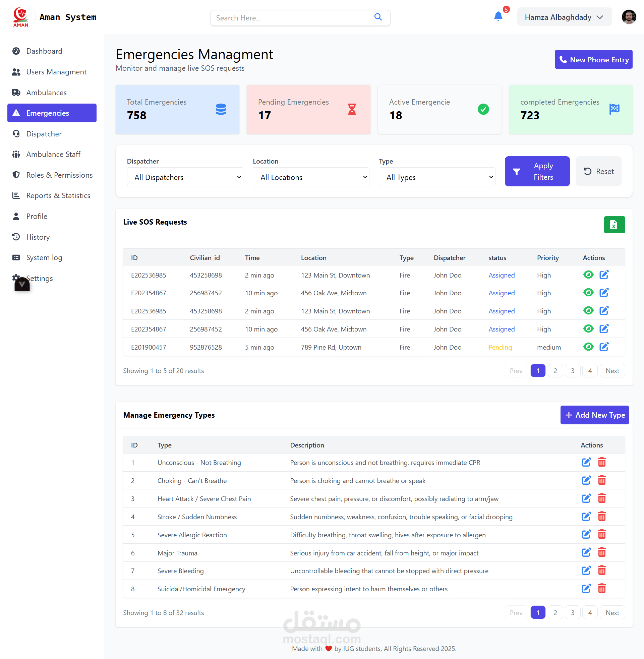The image size is (644, 659).
Task: Go to page 3 of SOS requests
Action: tap(572, 371)
